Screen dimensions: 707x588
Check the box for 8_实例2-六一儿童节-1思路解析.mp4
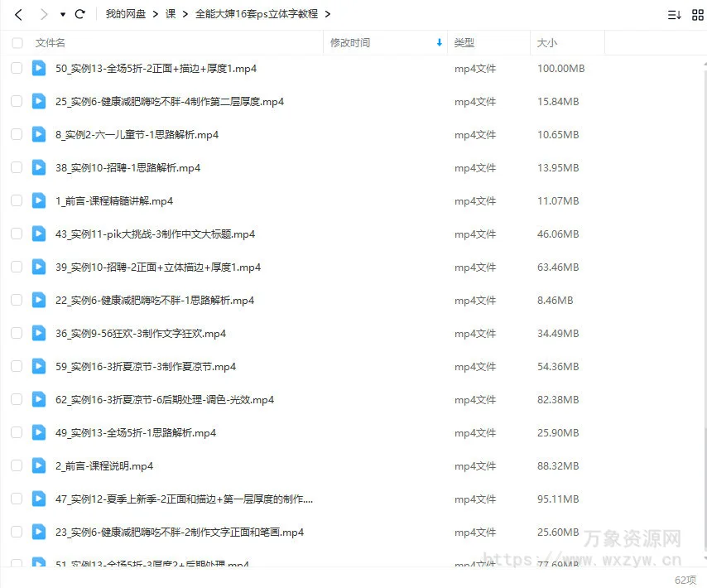[x=17, y=134]
